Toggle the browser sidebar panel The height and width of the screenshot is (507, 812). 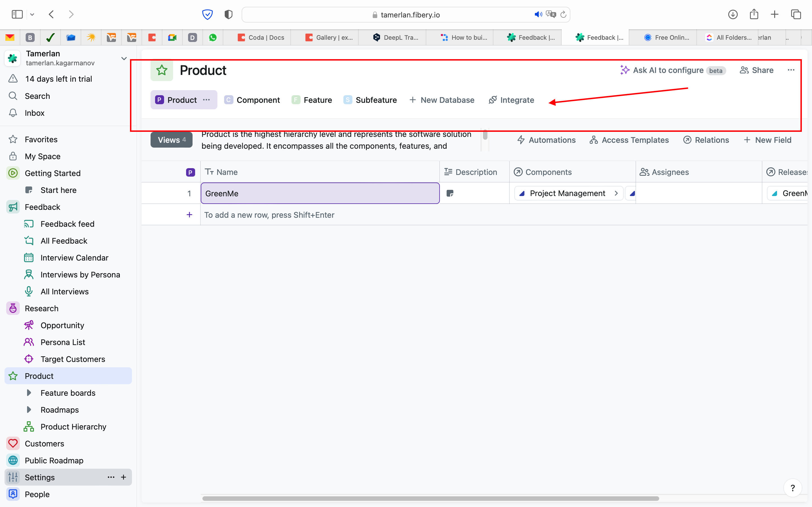[17, 14]
